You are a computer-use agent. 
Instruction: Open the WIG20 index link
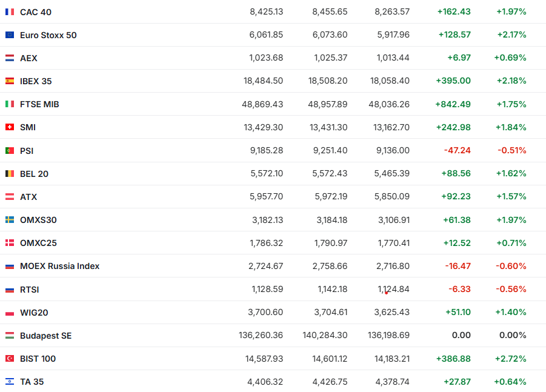coord(34,313)
